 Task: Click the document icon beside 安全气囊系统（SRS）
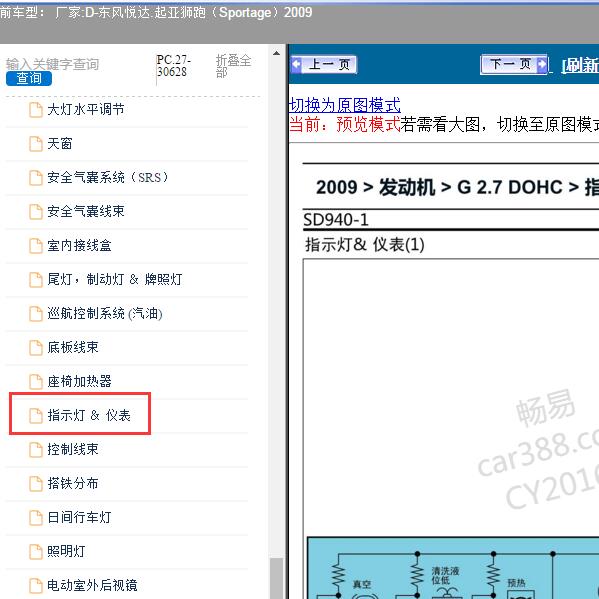tap(36, 178)
